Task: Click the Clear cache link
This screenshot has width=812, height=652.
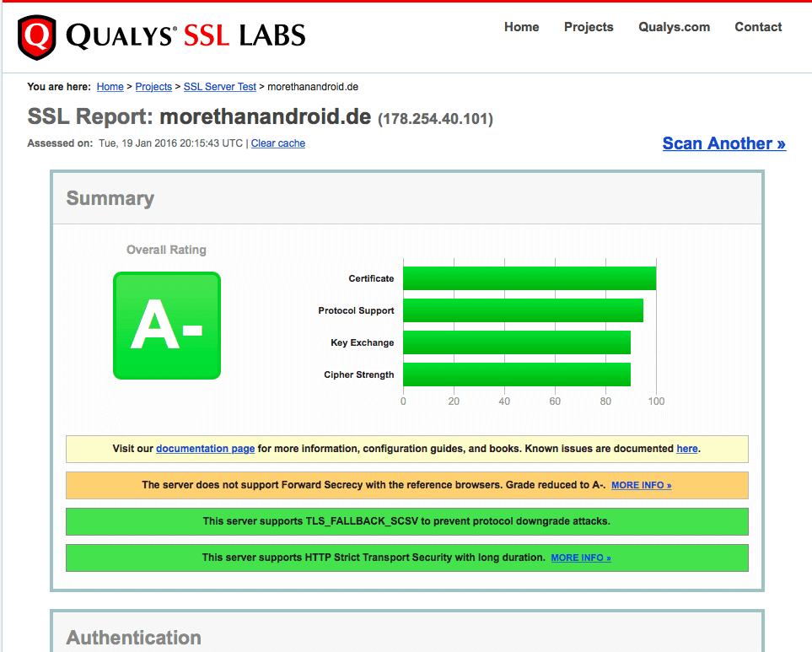Action: 278,143
